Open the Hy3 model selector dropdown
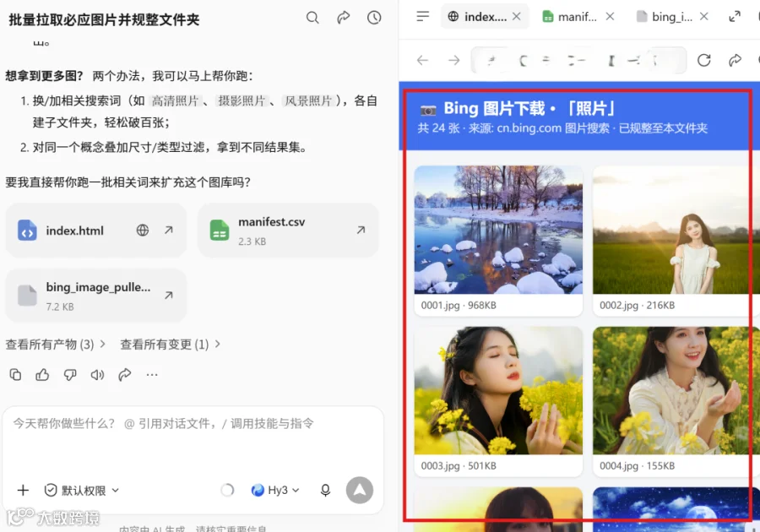 click(x=275, y=491)
